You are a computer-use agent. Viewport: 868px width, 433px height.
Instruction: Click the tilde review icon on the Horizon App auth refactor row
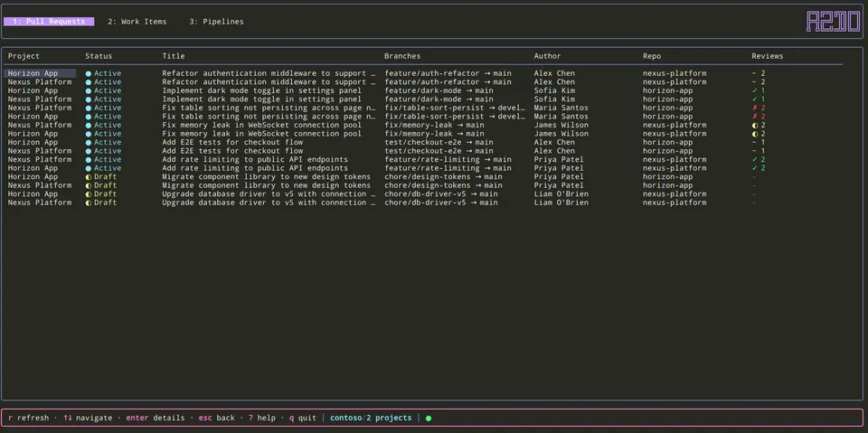tap(754, 73)
